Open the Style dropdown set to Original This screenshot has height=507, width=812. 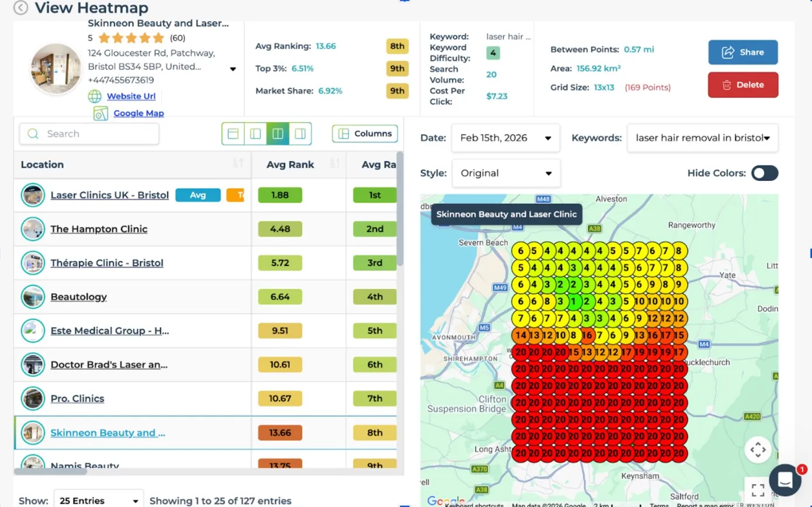[x=506, y=173]
